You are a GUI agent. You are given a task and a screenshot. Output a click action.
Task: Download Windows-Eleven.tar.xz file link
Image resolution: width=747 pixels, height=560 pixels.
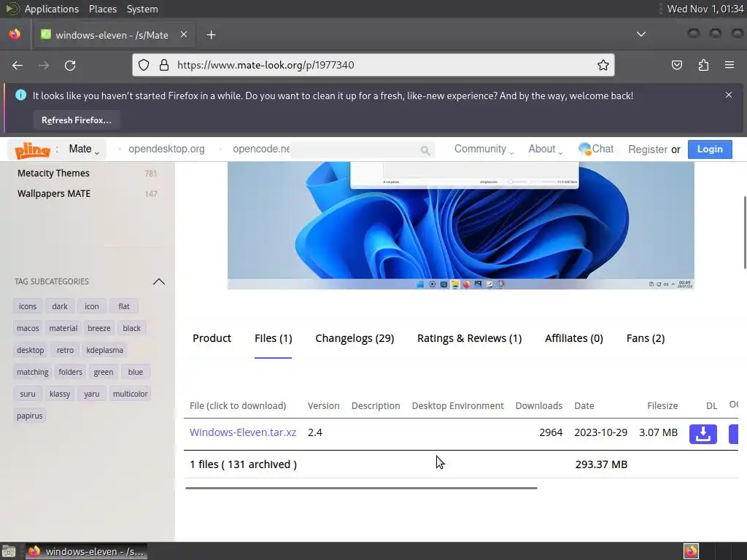242,432
